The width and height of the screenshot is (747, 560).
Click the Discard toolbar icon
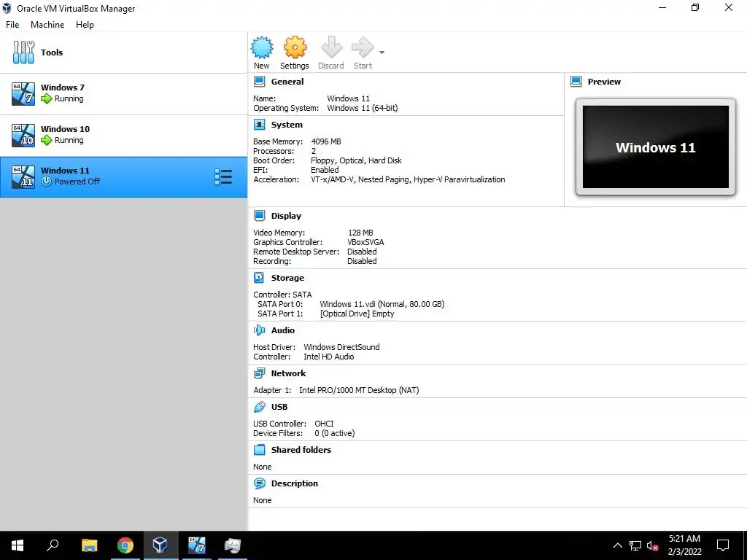coord(331,47)
